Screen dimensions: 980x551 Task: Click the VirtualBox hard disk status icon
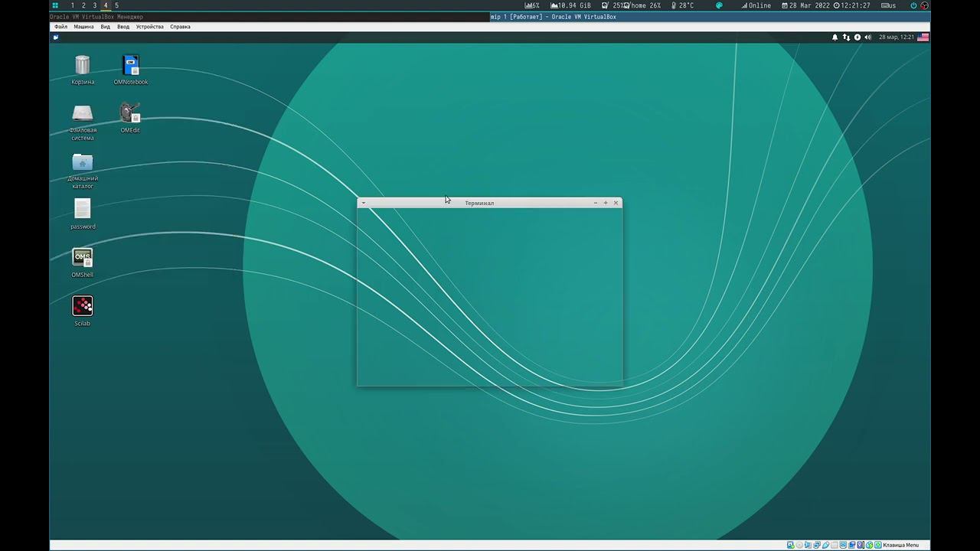click(x=791, y=545)
